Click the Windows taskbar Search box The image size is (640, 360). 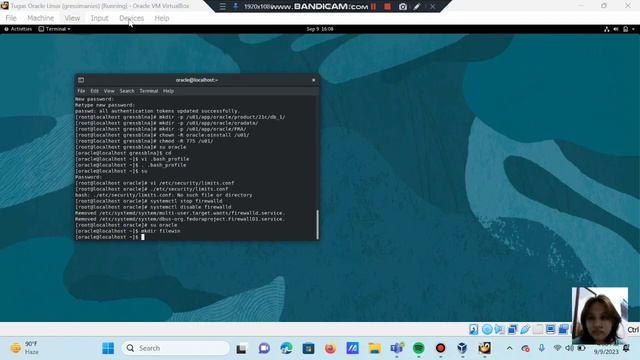click(x=176, y=348)
